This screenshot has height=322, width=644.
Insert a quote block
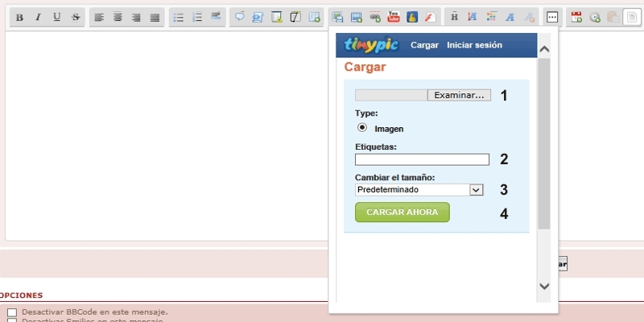[x=239, y=17]
